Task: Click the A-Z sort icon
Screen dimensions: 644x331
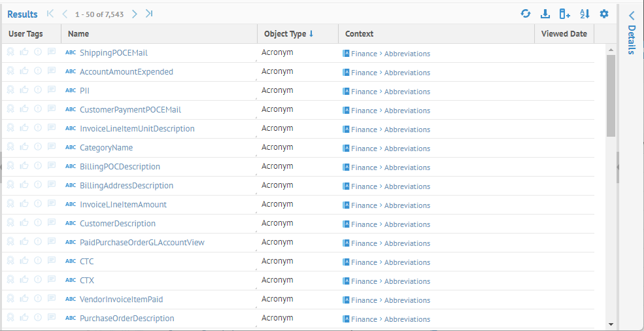Action: [585, 14]
